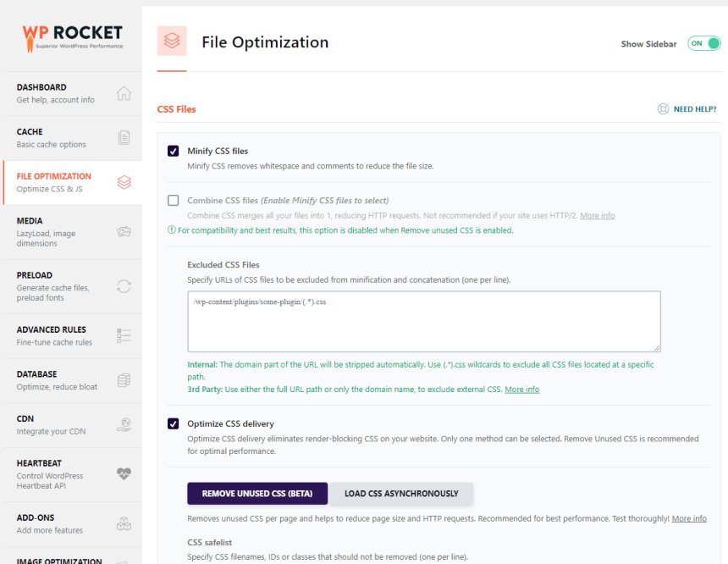Viewport: 728px width, 564px height.
Task: Click the Heartbeat pulse icon
Action: point(124,474)
